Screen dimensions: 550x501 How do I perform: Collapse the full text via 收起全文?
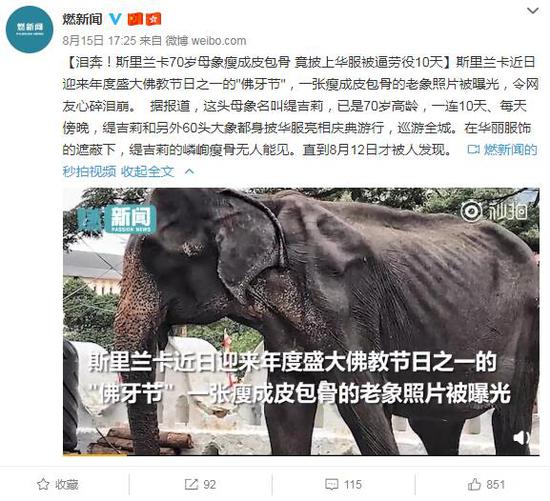point(147,172)
